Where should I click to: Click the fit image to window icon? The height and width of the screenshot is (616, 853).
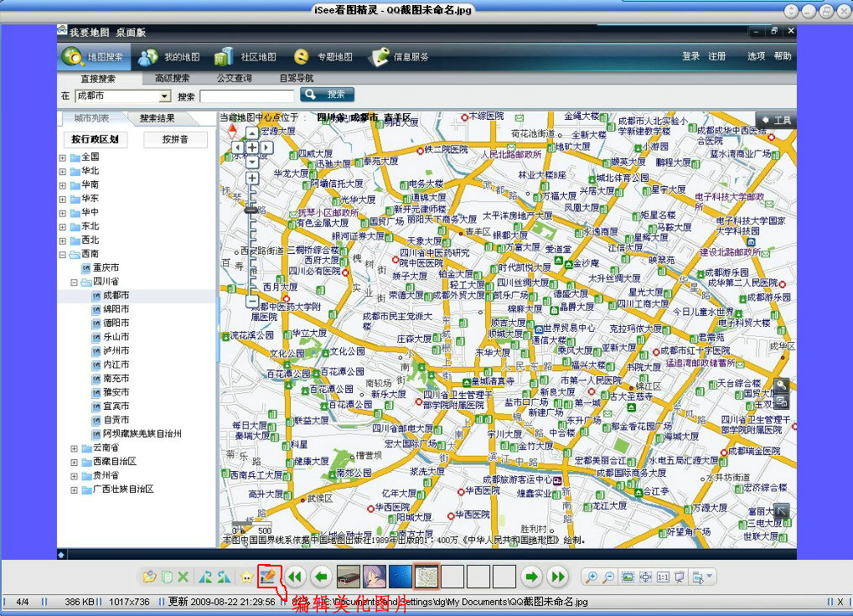[628, 577]
